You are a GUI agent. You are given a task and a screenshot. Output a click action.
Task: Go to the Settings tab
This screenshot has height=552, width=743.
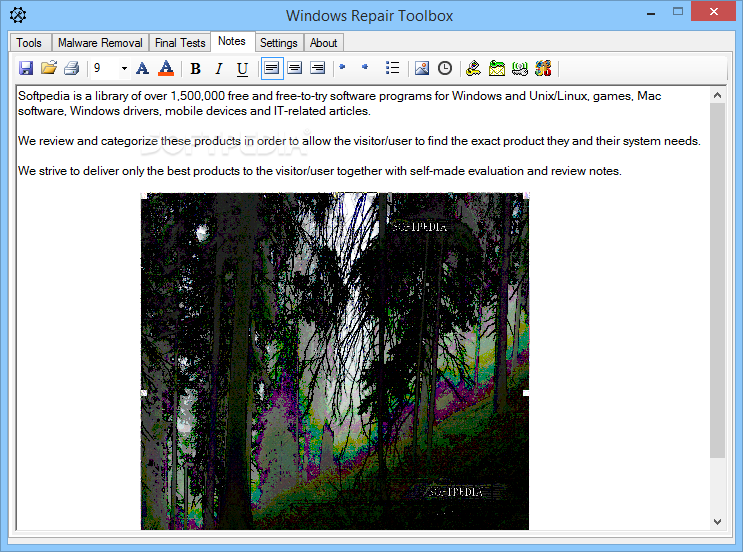[x=279, y=43]
